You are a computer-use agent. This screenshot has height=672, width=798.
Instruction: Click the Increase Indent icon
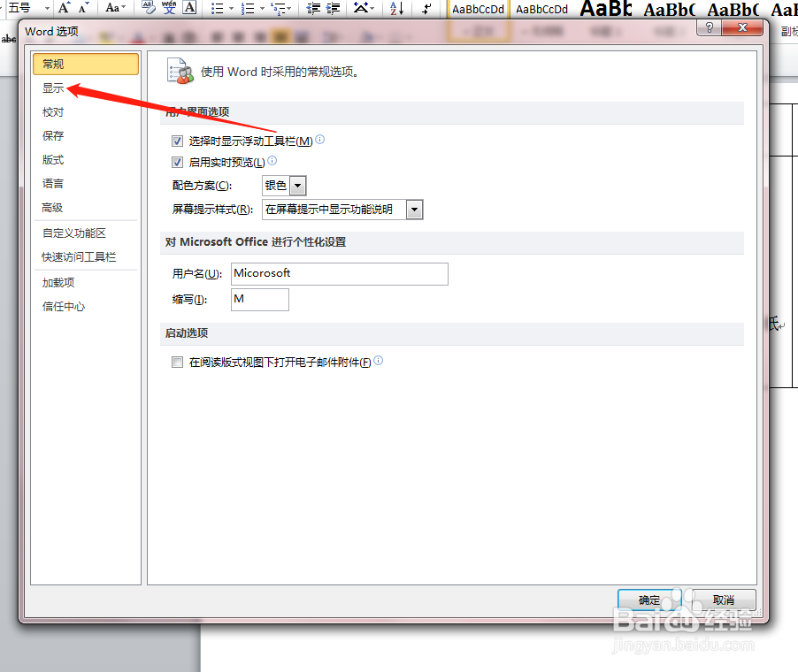pos(333,8)
